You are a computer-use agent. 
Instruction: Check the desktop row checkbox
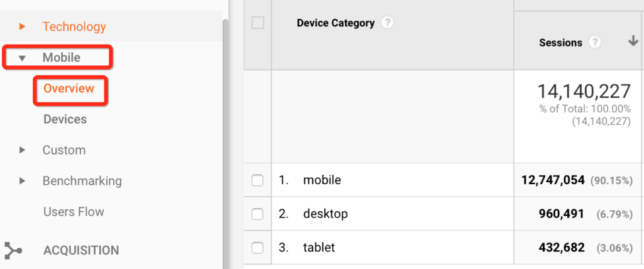(x=257, y=214)
